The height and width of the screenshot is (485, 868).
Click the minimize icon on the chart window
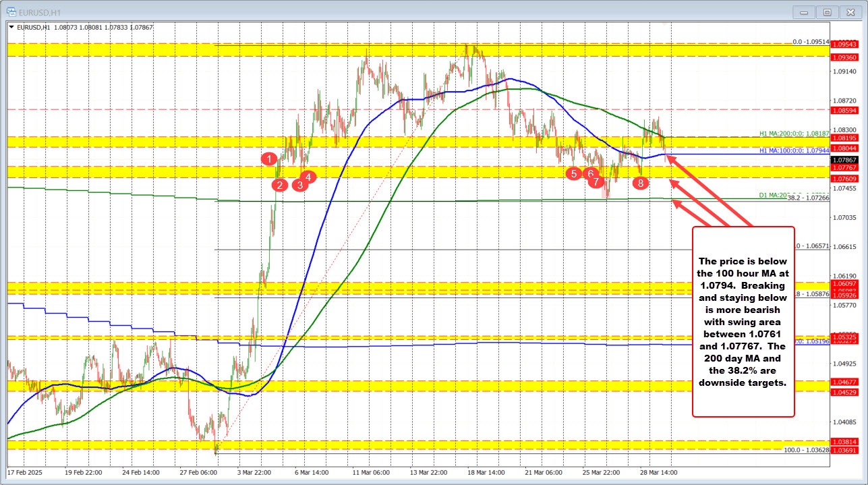(x=803, y=12)
